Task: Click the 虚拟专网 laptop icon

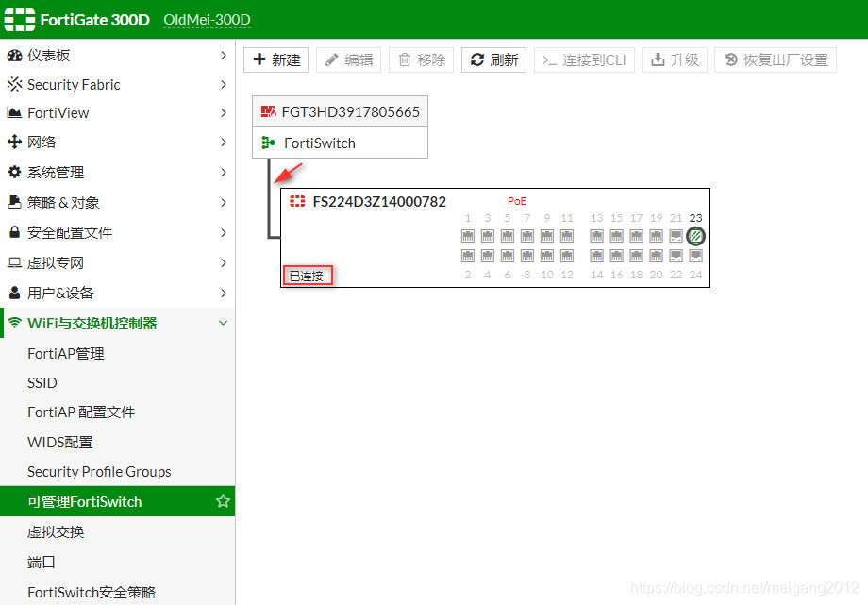Action: pyautogui.click(x=14, y=262)
